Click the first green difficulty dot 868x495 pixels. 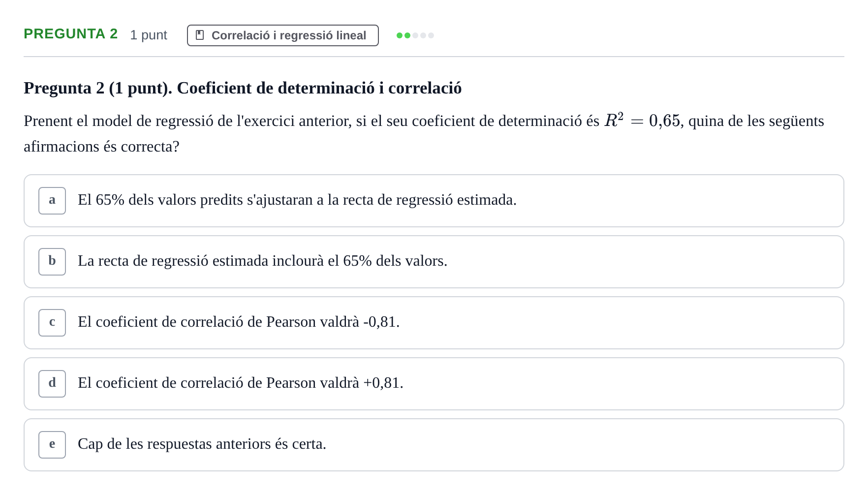click(400, 35)
